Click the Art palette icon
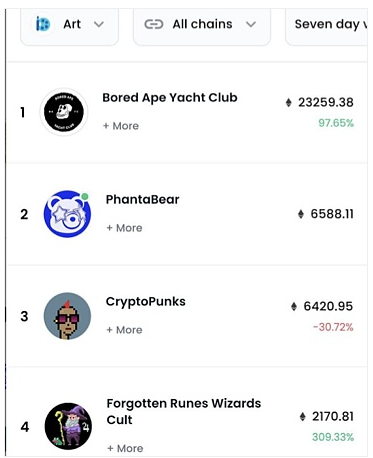Viewport: 373px width, 458px height. (43, 24)
